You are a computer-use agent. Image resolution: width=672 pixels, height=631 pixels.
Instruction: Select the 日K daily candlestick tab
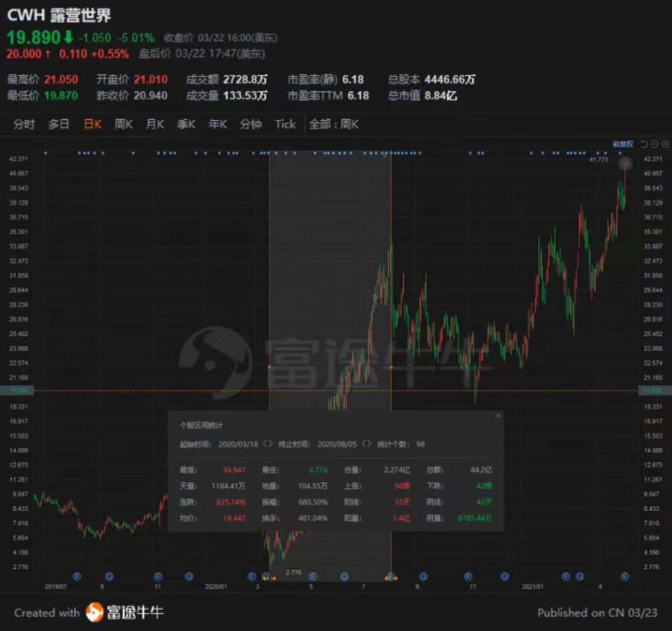click(x=93, y=124)
